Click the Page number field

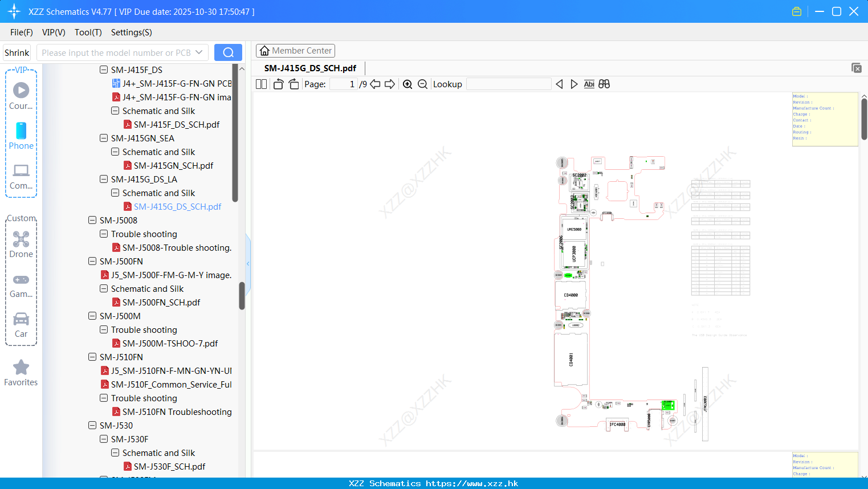click(344, 84)
